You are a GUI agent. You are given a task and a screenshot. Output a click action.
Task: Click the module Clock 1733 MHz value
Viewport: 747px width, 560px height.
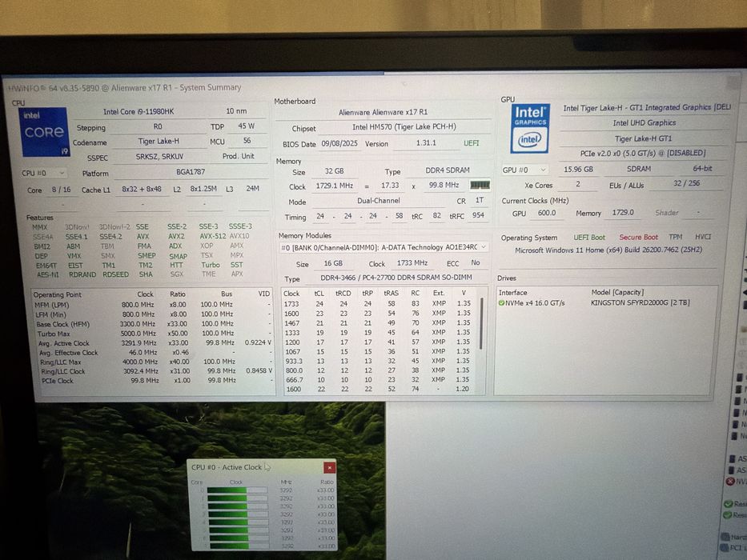[x=412, y=263]
